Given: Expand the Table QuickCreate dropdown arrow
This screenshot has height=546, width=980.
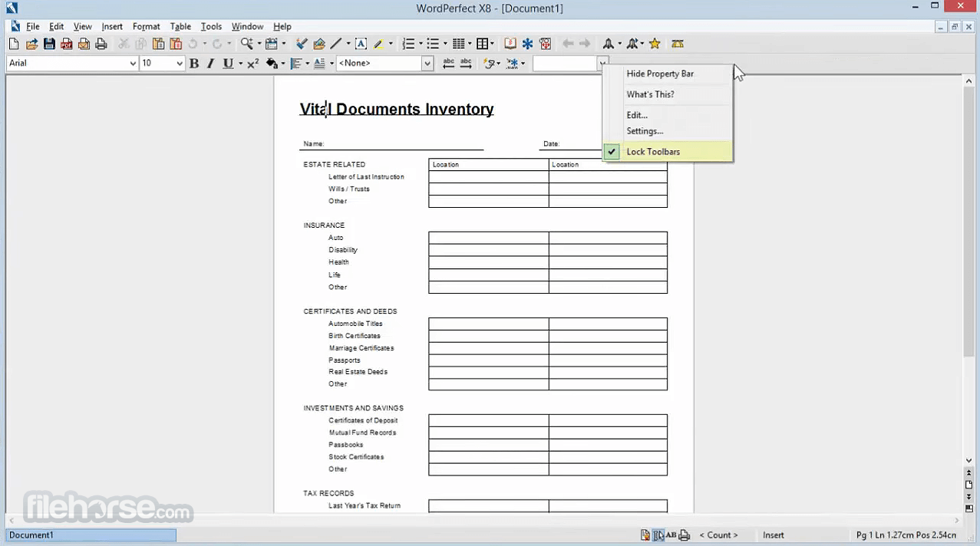Looking at the screenshot, I should pyautogui.click(x=493, y=44).
